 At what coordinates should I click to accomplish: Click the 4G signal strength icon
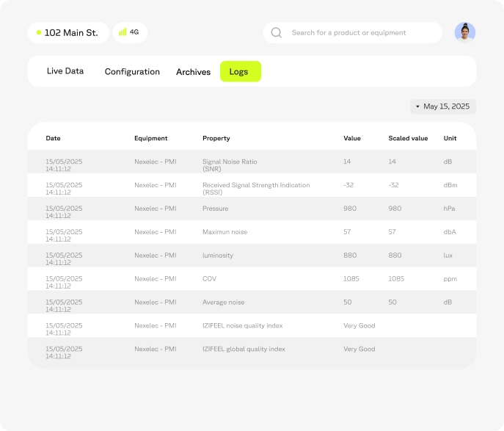(123, 32)
